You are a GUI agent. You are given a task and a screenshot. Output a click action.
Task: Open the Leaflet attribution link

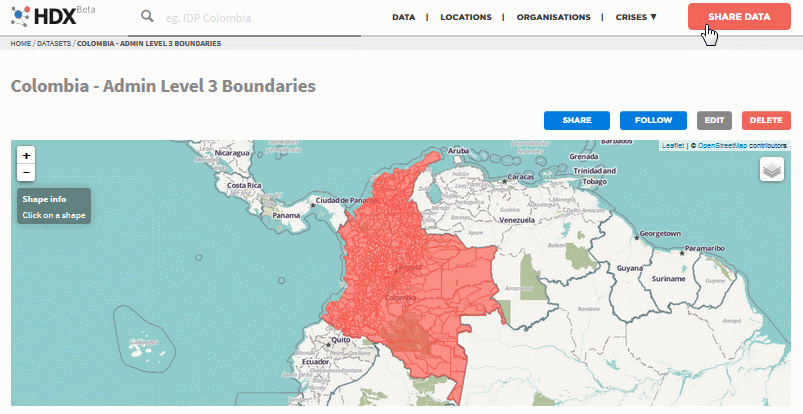673,146
